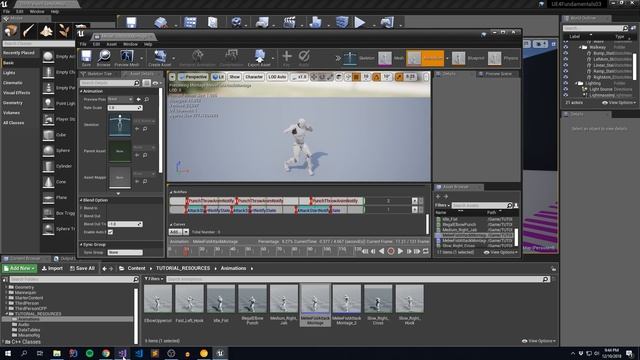Collapse the Notifies track section
640x360 pixels.
pyautogui.click(x=171, y=192)
